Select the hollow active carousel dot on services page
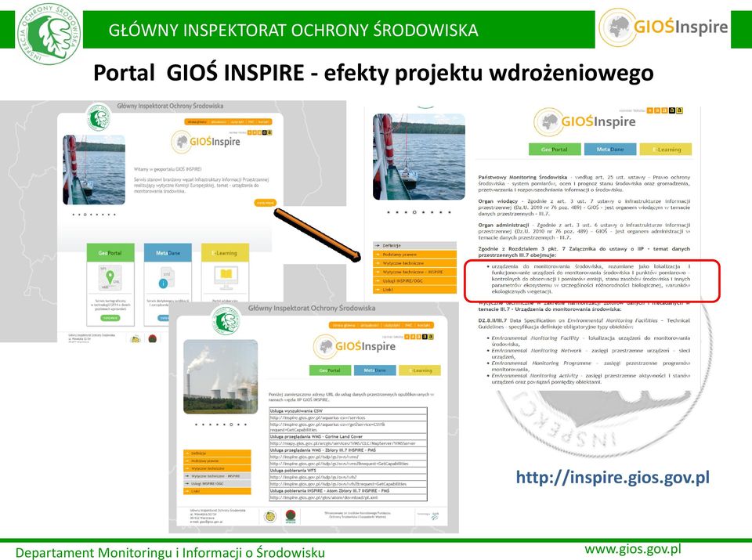This screenshot has height=560, width=752. pos(231,425)
